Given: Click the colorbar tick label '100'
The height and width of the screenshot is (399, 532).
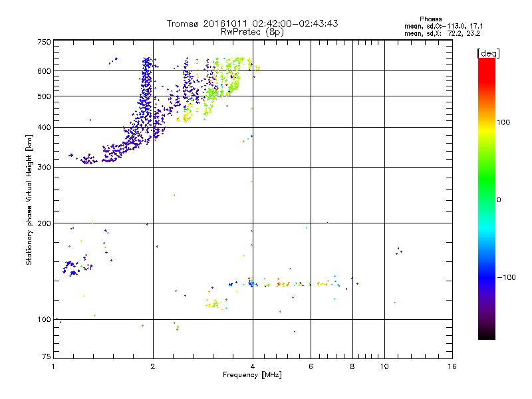Looking at the screenshot, I should coord(503,122).
